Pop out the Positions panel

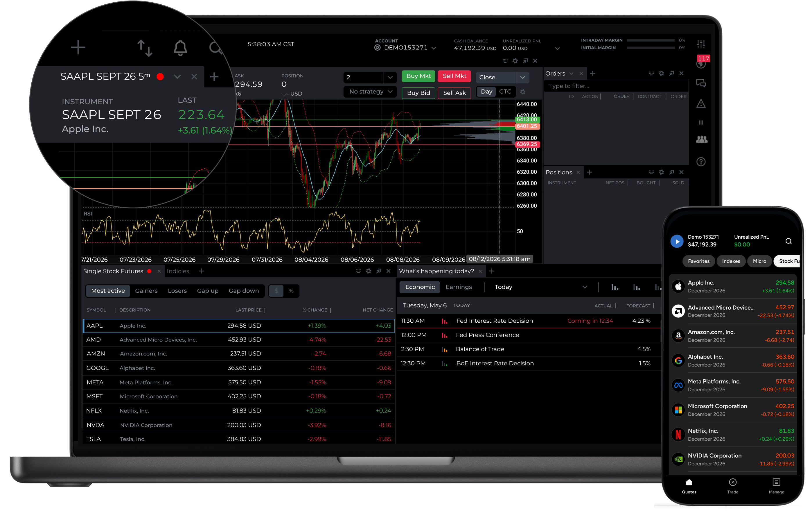(671, 172)
